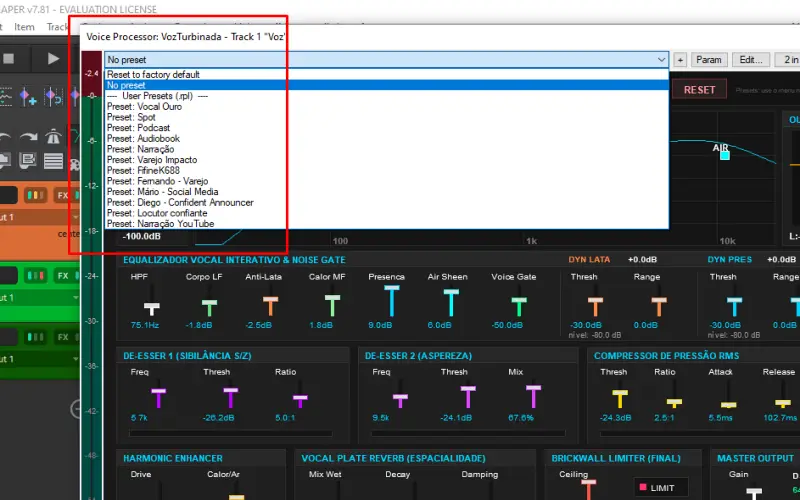
Task: Expand the dark green track input dropdown arrow
Action: 76,359
